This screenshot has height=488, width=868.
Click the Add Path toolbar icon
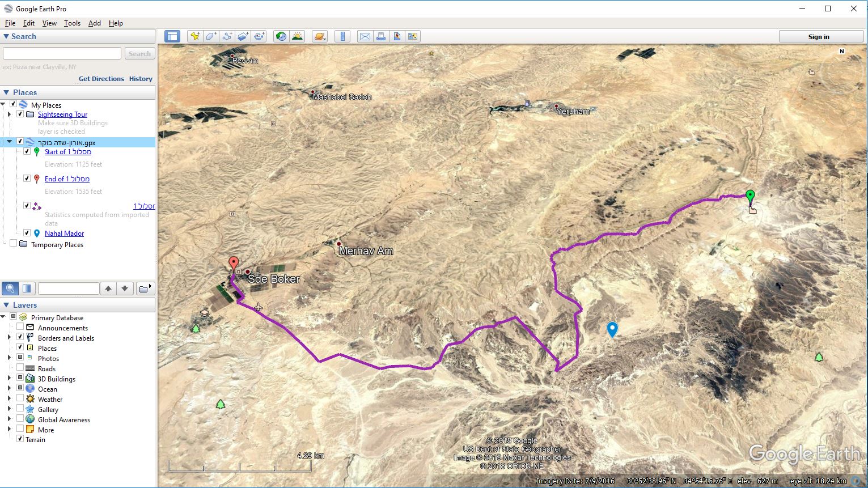point(227,36)
